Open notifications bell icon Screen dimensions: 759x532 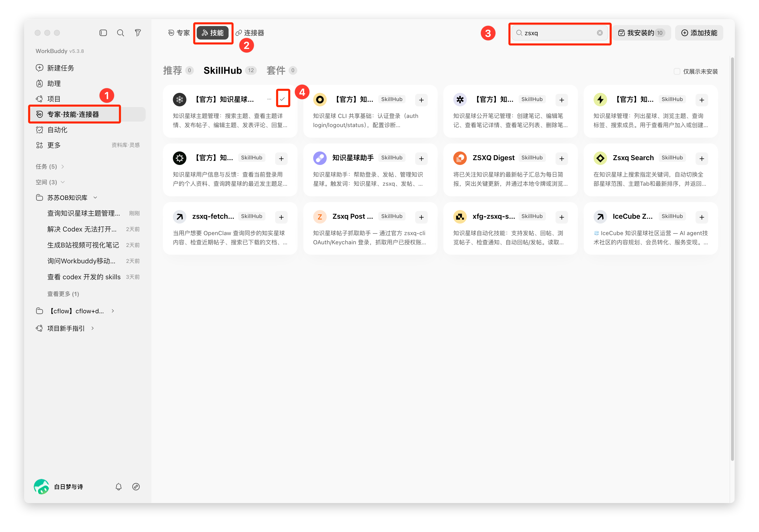[x=118, y=486]
